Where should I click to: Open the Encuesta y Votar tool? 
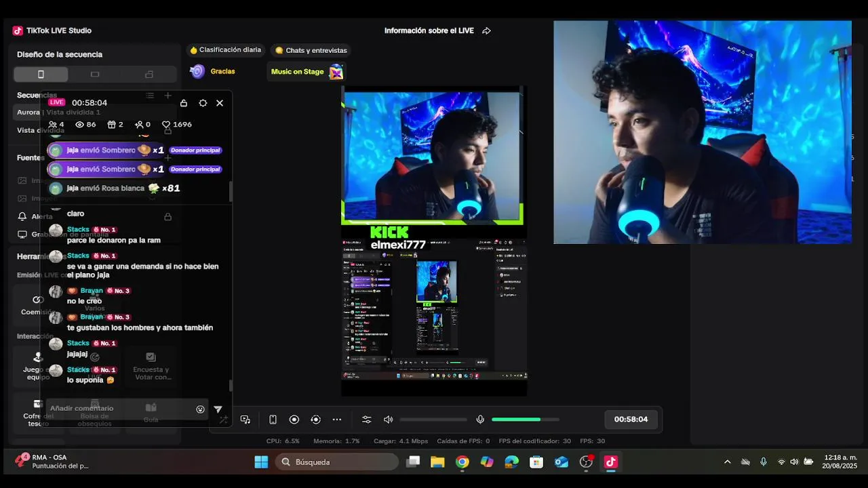151,366
